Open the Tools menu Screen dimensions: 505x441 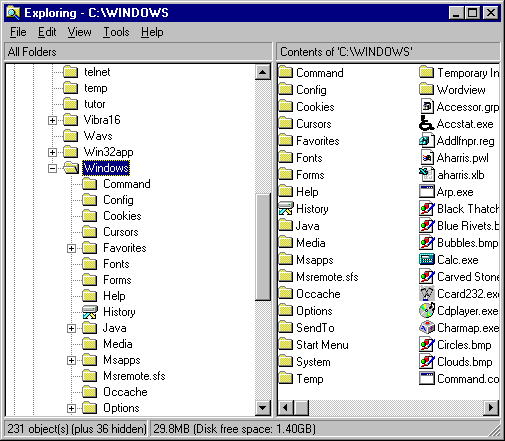point(116,32)
